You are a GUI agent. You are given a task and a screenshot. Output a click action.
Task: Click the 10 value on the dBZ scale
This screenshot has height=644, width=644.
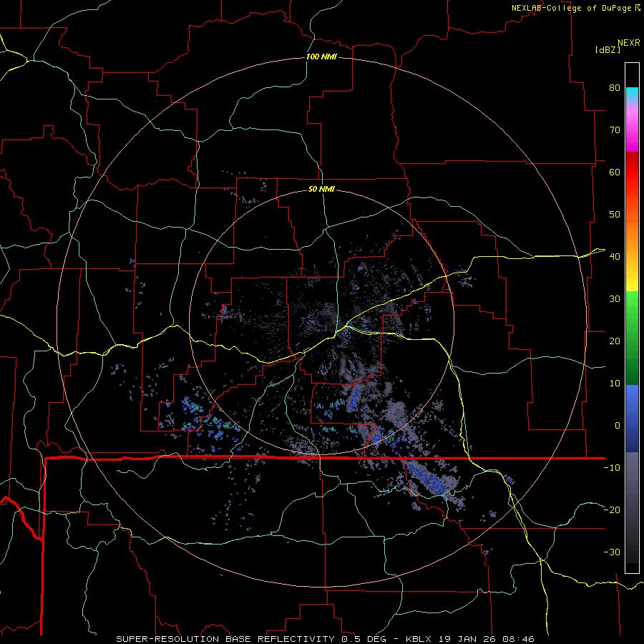(615, 384)
